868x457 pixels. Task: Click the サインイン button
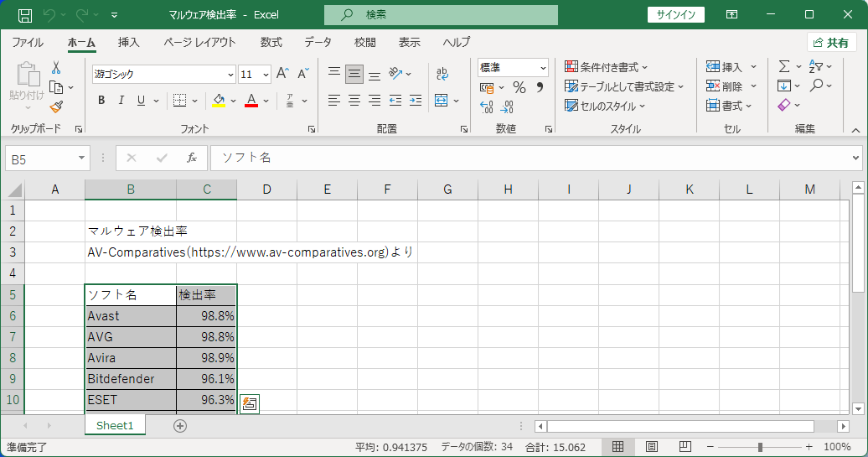(x=676, y=15)
